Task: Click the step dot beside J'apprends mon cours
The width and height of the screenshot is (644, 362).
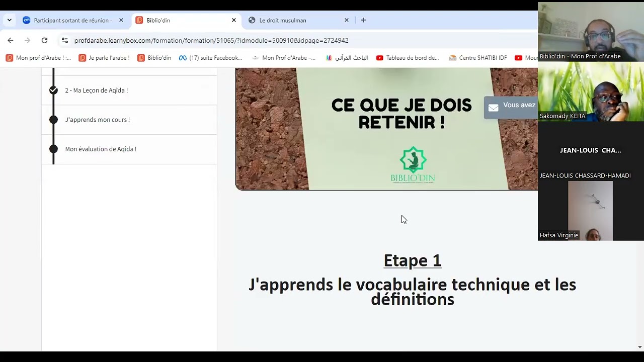Action: (53, 120)
